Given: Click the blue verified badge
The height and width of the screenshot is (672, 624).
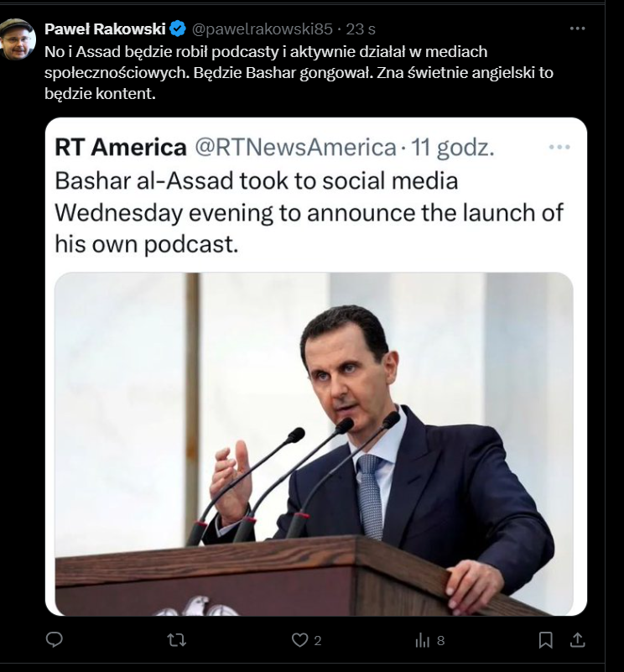Looking at the screenshot, I should pos(178,30).
